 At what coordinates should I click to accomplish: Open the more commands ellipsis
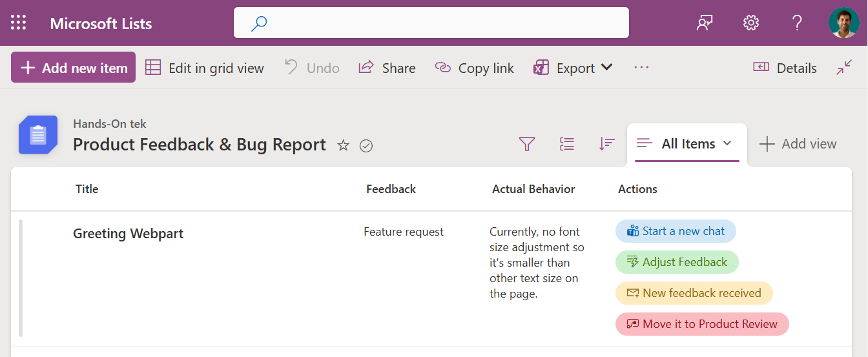click(x=641, y=67)
